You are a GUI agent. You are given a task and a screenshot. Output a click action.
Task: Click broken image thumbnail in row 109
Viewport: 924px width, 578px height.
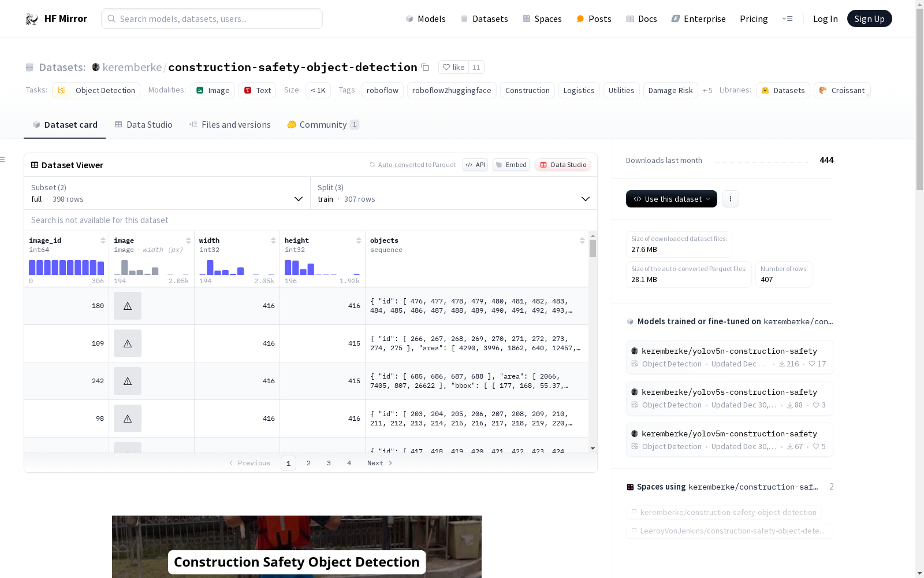point(128,343)
